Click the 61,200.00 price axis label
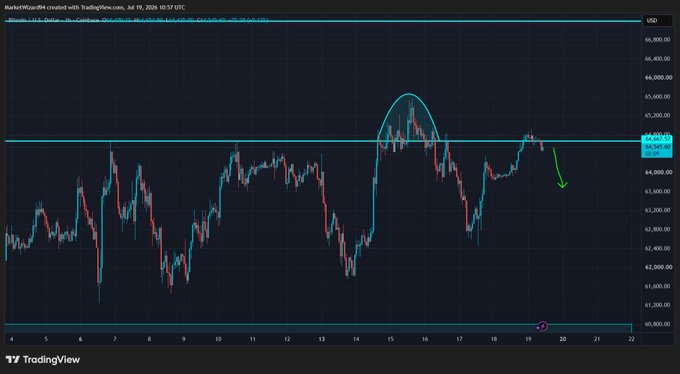The width and height of the screenshot is (680, 374). point(658,305)
